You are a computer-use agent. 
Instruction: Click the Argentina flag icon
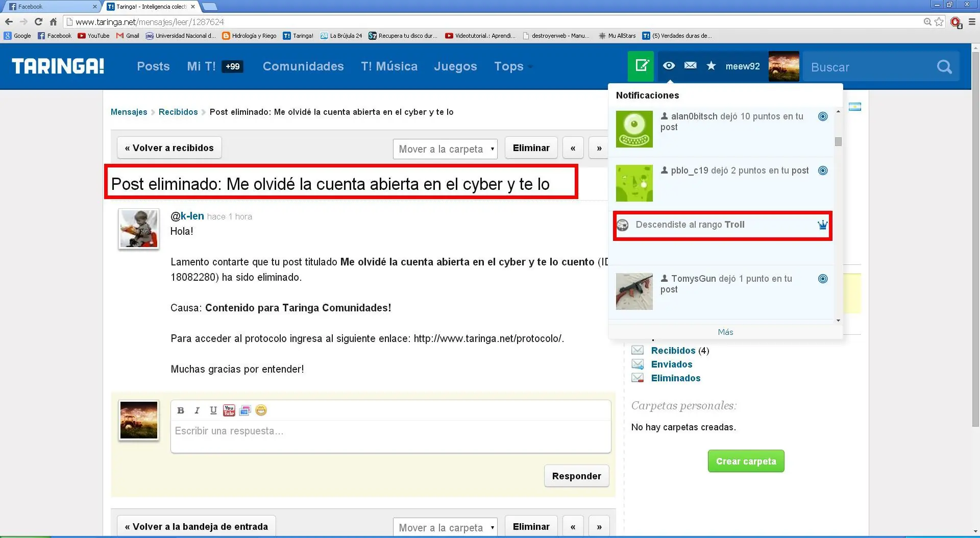coord(855,107)
